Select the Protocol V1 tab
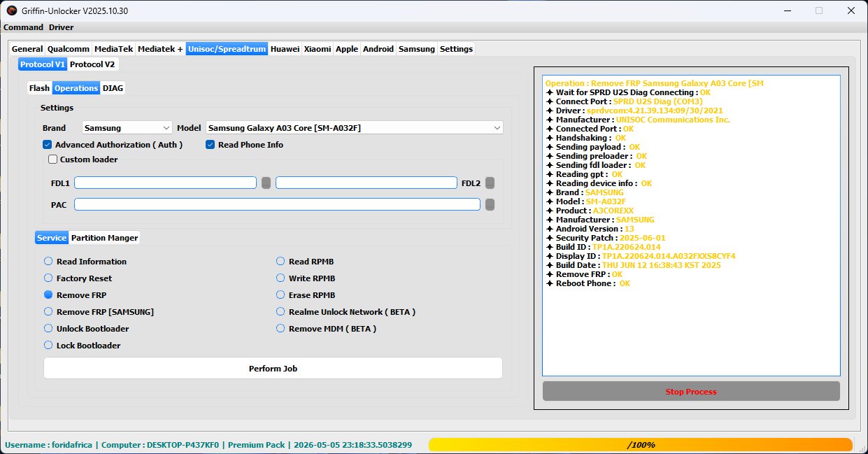868x454 pixels. pos(43,64)
